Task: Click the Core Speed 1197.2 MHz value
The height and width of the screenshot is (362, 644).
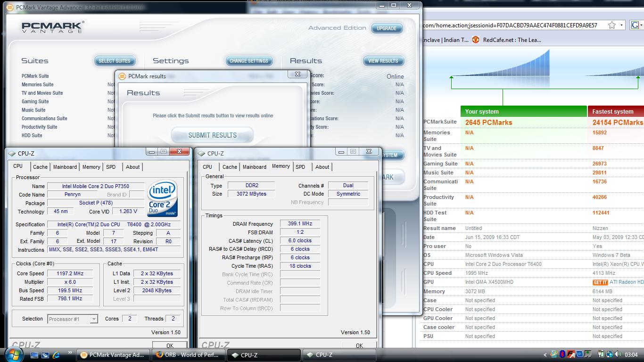Action: tap(70, 273)
